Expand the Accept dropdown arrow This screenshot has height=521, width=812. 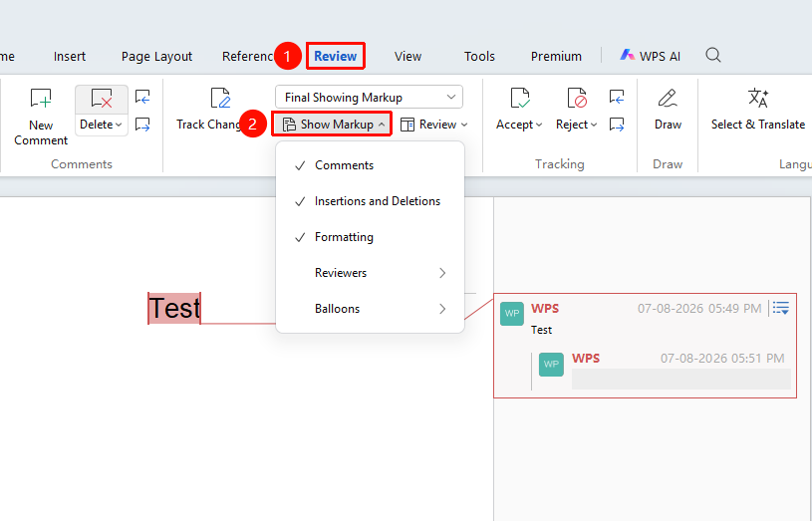pyautogui.click(x=539, y=125)
